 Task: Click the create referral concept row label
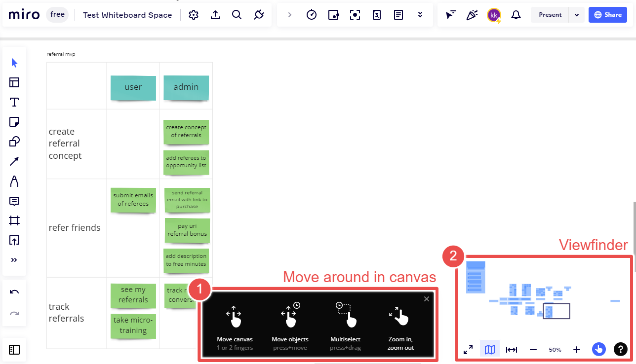tap(65, 144)
